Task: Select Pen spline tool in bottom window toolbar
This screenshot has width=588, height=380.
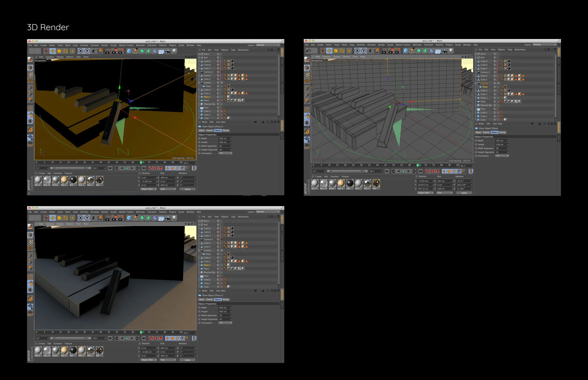Action: click(135, 218)
